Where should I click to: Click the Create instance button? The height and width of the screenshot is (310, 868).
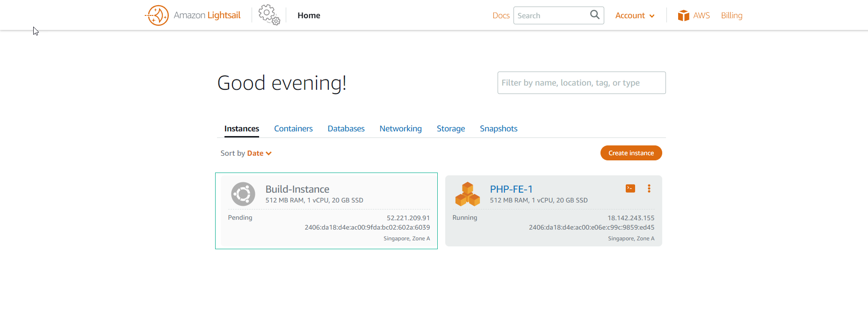(x=631, y=153)
